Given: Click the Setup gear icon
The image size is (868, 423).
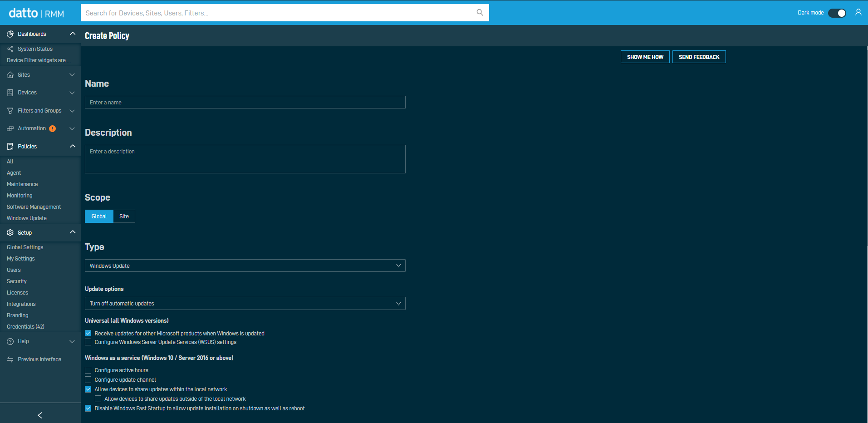Looking at the screenshot, I should [x=10, y=233].
